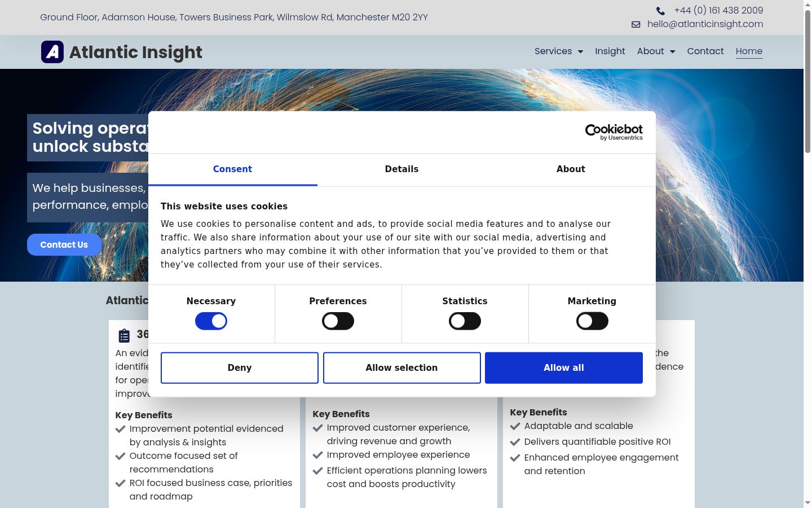Expand the Services dropdown arrow
This screenshot has width=812, height=508.
[x=580, y=51]
